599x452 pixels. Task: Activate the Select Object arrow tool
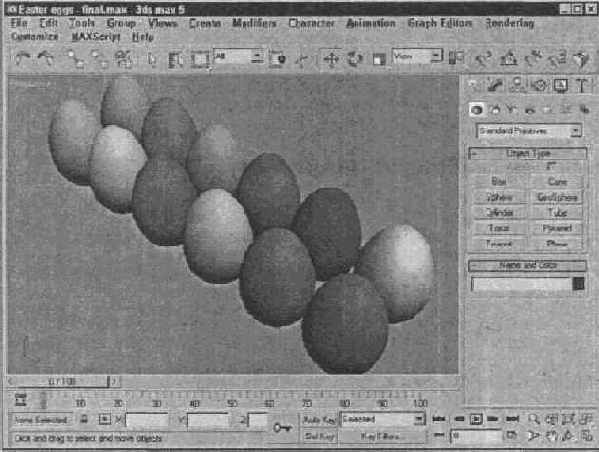pyautogui.click(x=152, y=59)
